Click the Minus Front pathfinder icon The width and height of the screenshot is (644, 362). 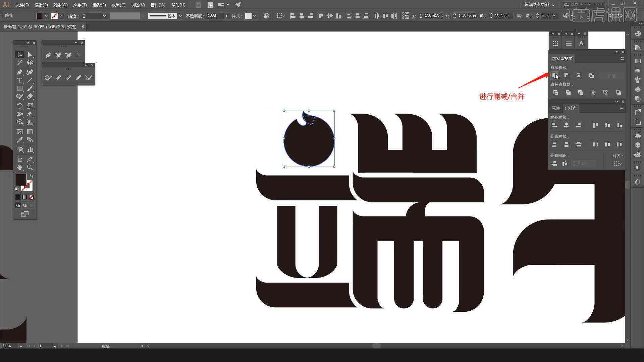pos(567,75)
